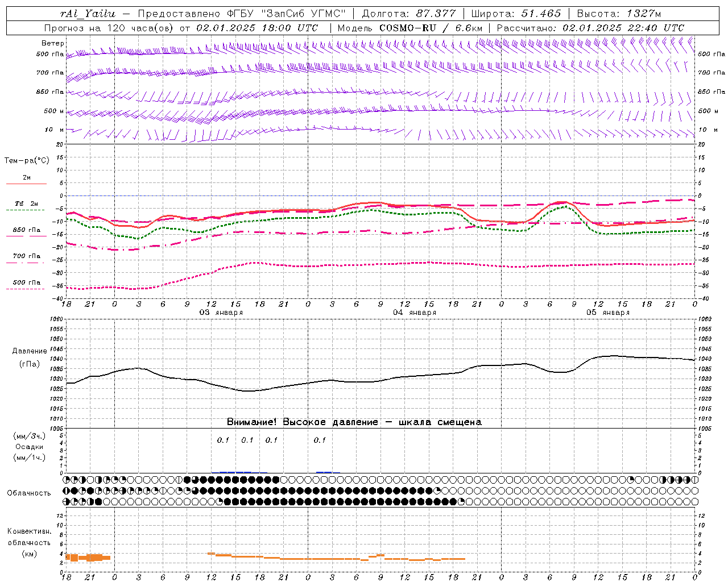This screenshot has height=582, width=728.
Task: Click the Осадки precipitation label
Action: pyautogui.click(x=29, y=447)
